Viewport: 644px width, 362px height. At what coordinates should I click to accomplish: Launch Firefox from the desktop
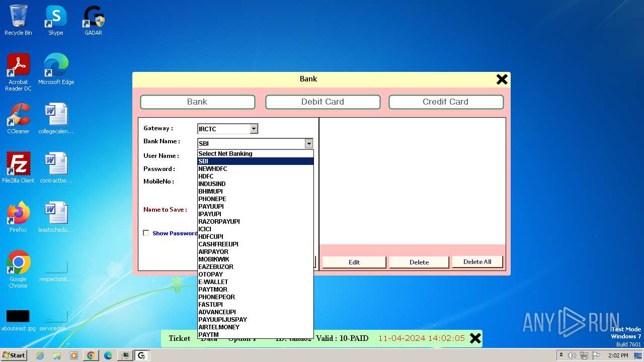18,217
